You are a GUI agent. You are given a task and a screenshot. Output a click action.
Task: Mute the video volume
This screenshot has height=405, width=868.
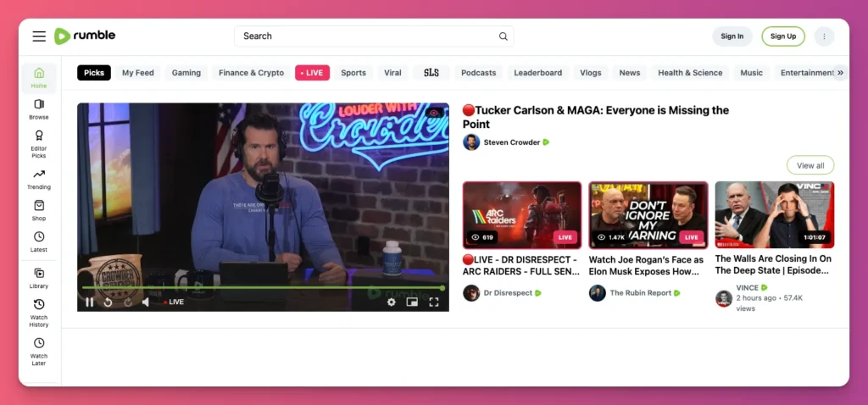click(146, 302)
